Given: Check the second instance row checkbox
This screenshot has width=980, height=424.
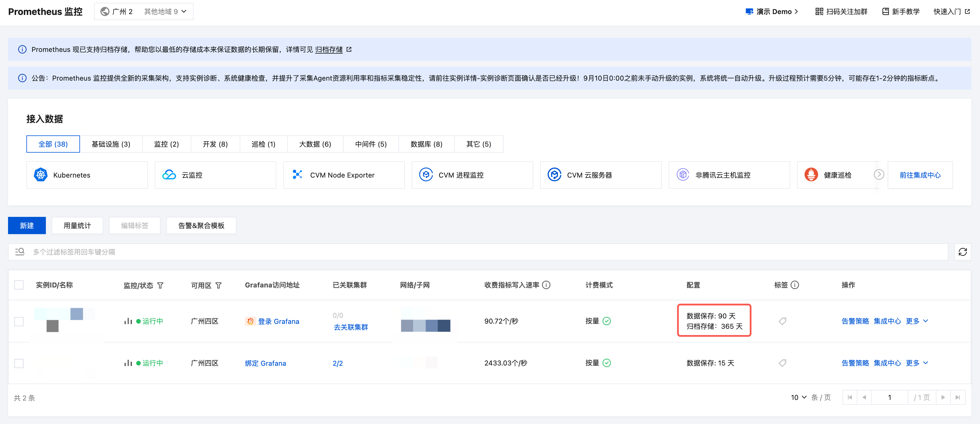Looking at the screenshot, I should [x=19, y=363].
